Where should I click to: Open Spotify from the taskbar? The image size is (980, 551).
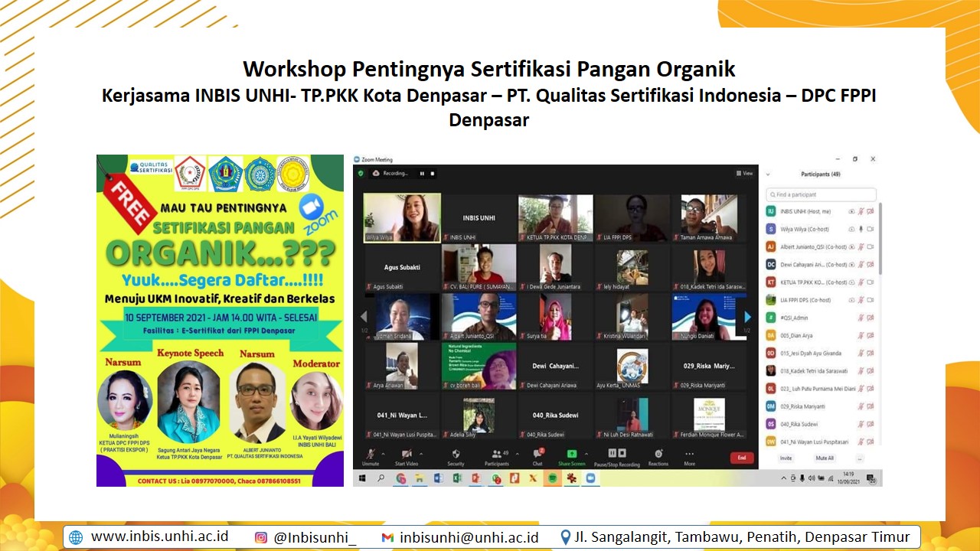[552, 478]
